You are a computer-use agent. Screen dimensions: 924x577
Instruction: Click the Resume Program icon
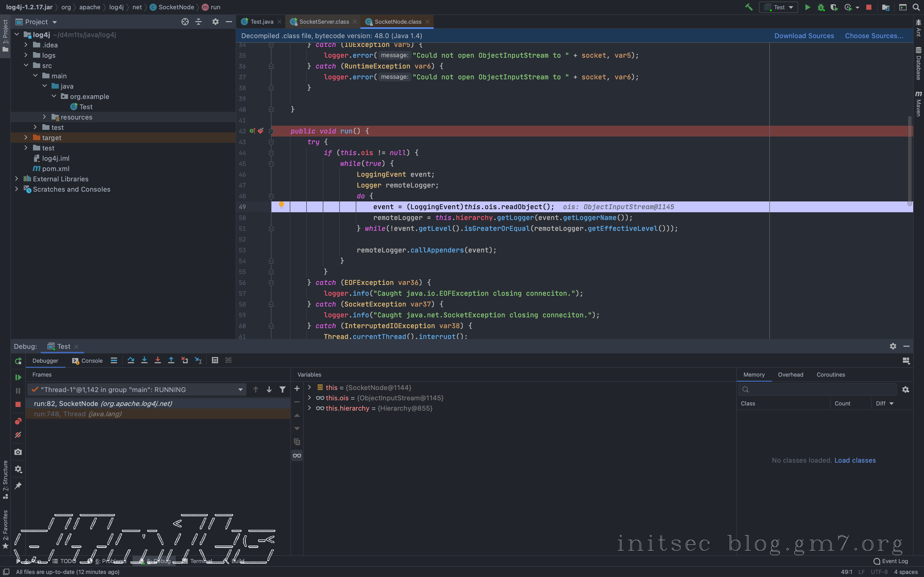[18, 377]
